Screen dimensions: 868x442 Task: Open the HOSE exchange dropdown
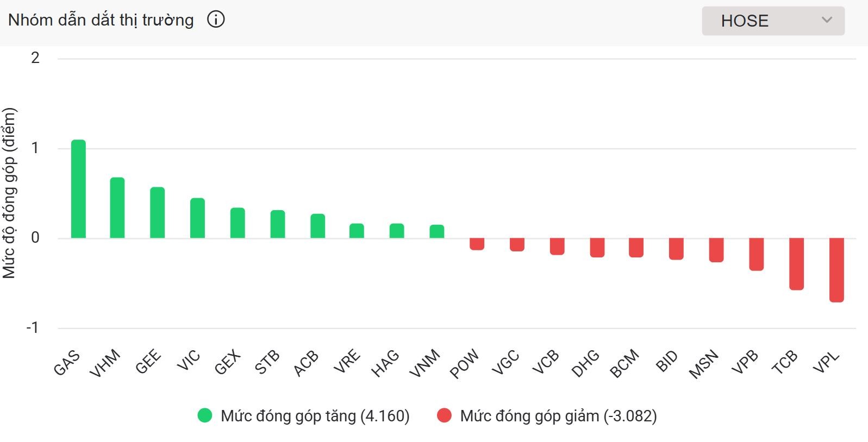point(772,21)
